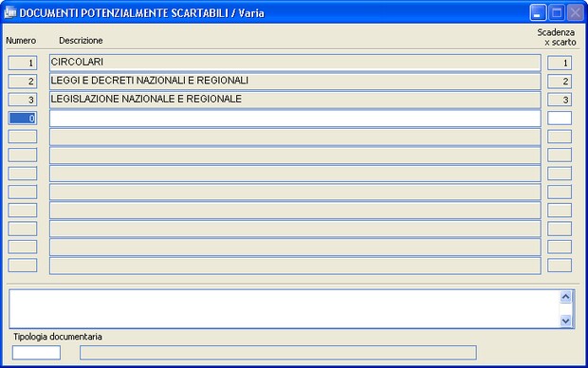Click the long Tipologia documentaria description field
This screenshot has height=368, width=588.
click(x=278, y=353)
